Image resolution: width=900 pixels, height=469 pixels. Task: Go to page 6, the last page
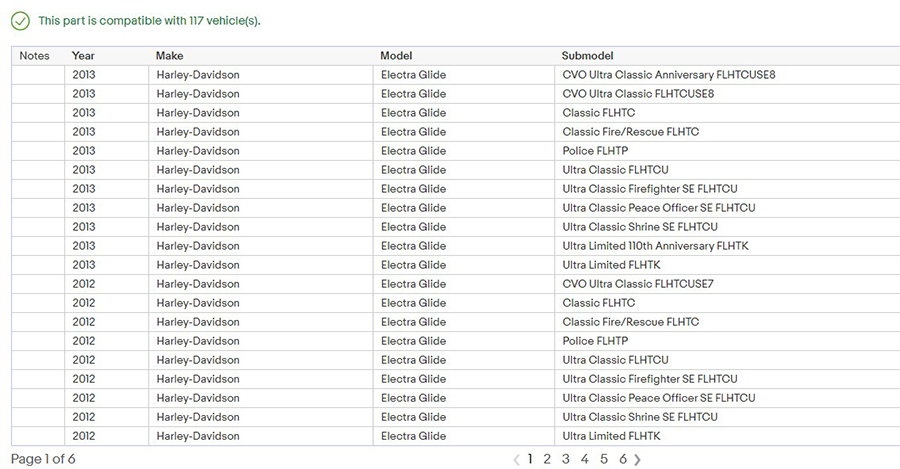click(x=623, y=459)
